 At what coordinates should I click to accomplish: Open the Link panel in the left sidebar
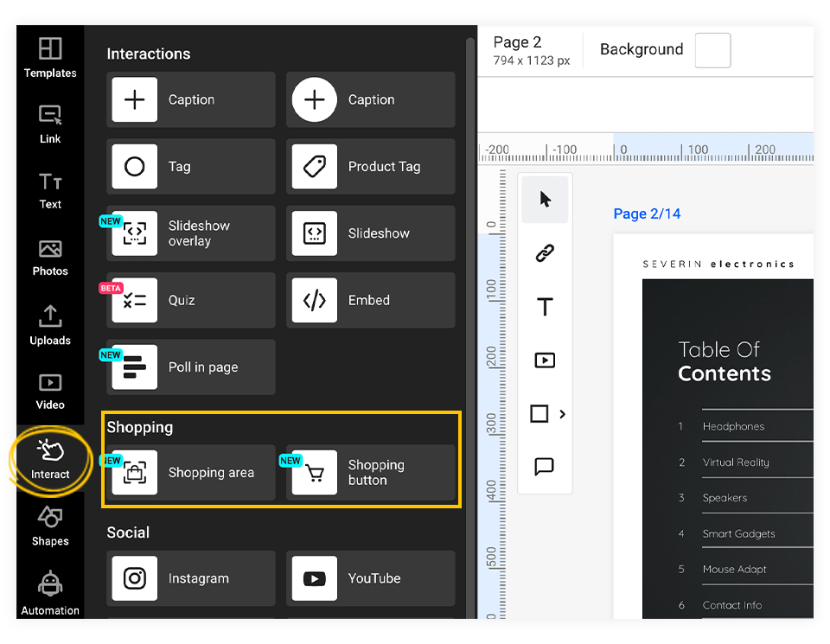49,124
